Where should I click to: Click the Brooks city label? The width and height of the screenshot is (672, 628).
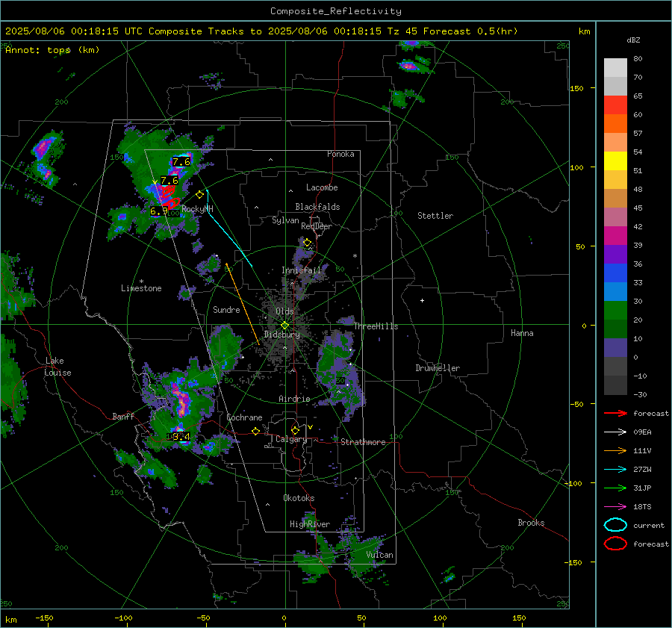coord(531,523)
